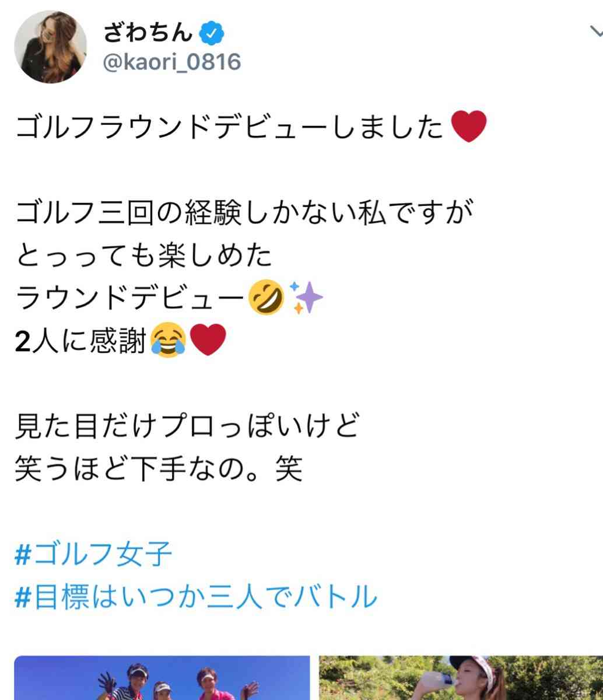Click the rolling laughing face emoji
The width and height of the screenshot is (603, 700).
point(267,298)
